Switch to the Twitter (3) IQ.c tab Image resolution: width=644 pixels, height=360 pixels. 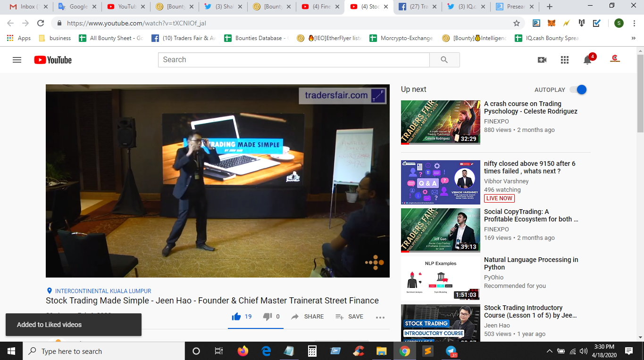tap(466, 7)
